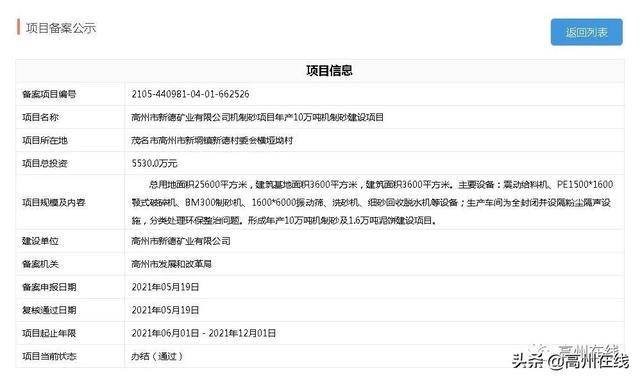640x380 pixels.
Task: Select the status value 办结（通过）
Action: click(x=157, y=356)
